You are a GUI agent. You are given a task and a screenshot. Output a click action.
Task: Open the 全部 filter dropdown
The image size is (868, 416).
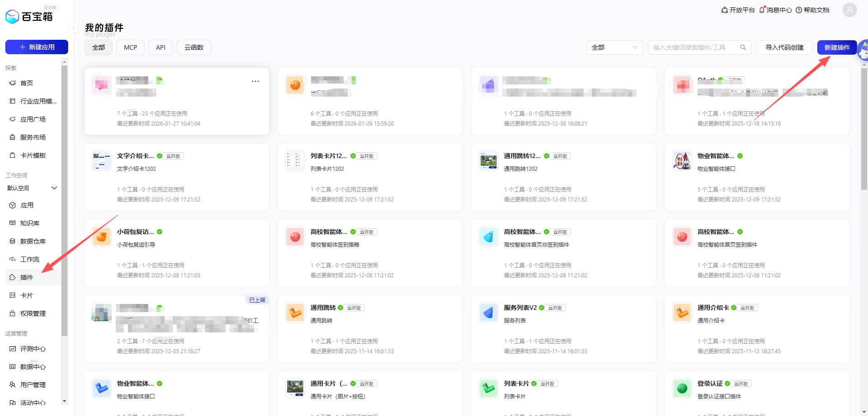click(x=614, y=47)
